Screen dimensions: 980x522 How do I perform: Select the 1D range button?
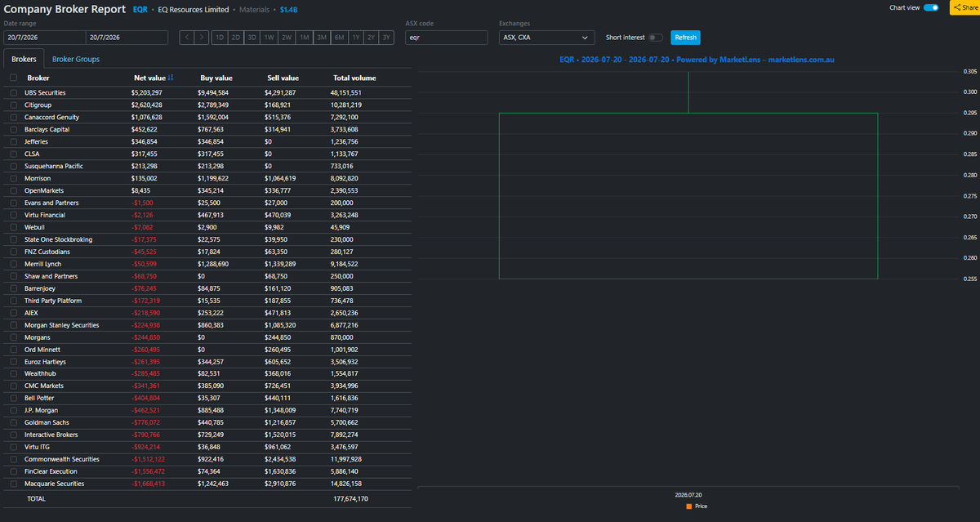pos(219,38)
